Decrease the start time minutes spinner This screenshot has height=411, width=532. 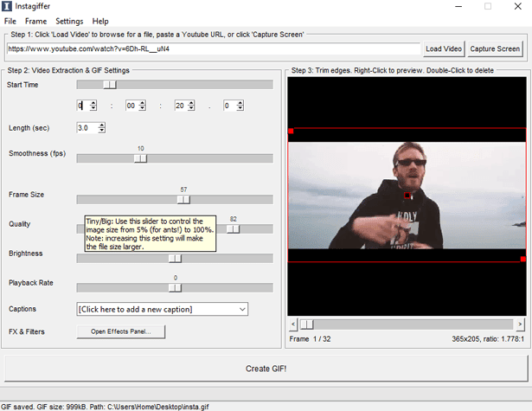pyautogui.click(x=143, y=108)
